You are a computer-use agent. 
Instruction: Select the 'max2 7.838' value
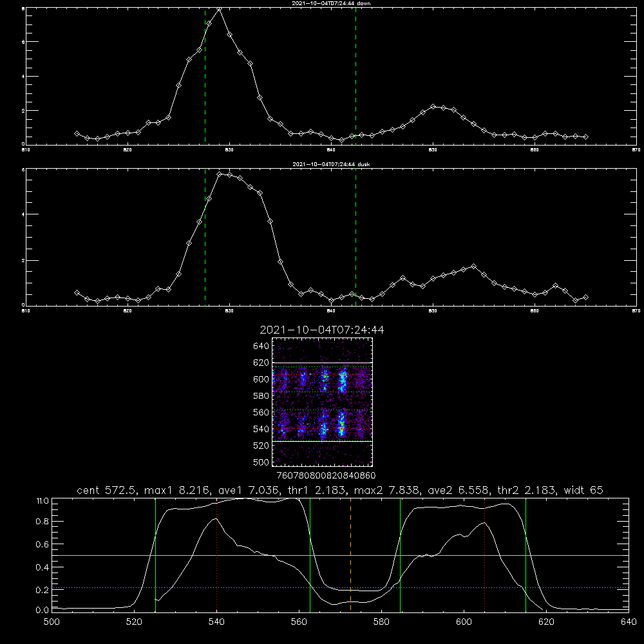[385, 490]
